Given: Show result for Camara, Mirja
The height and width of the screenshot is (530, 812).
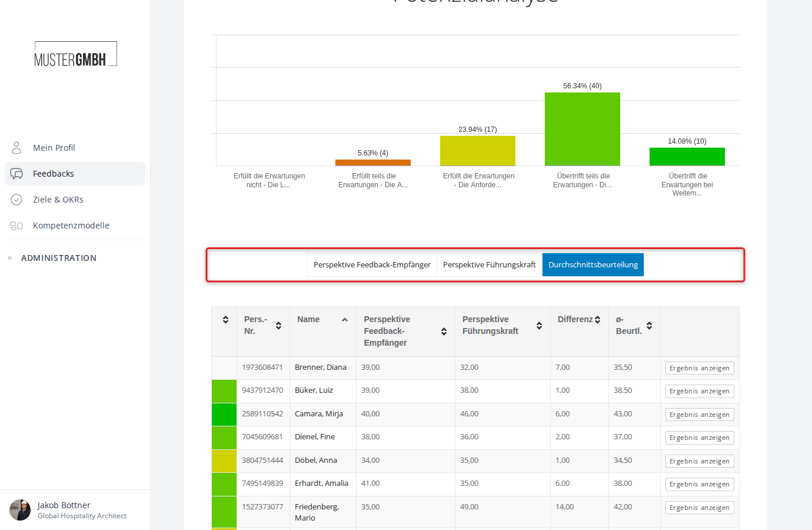Looking at the screenshot, I should pyautogui.click(x=700, y=415).
